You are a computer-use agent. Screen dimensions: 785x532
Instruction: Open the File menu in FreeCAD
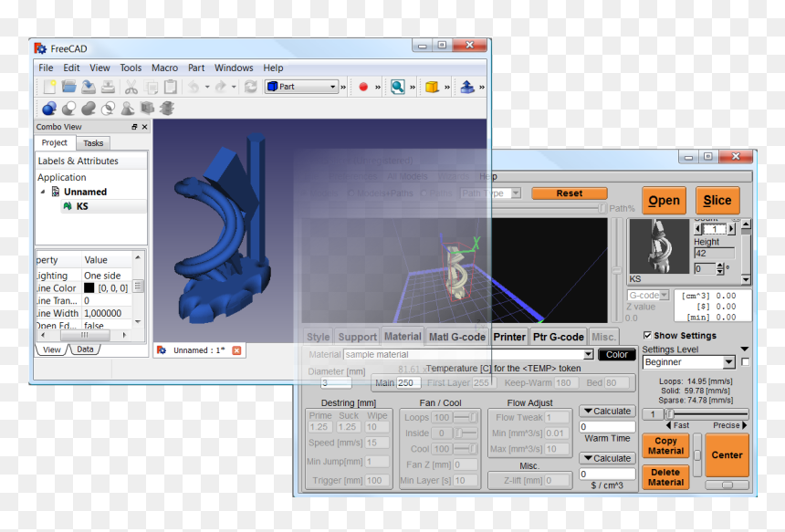coord(46,68)
